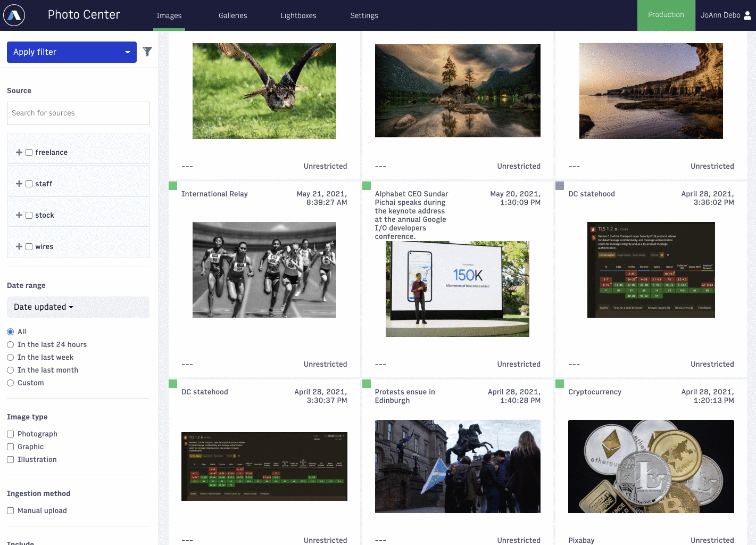The height and width of the screenshot is (545, 756).
Task: Click plus icon beside staff source
Action: tap(19, 184)
